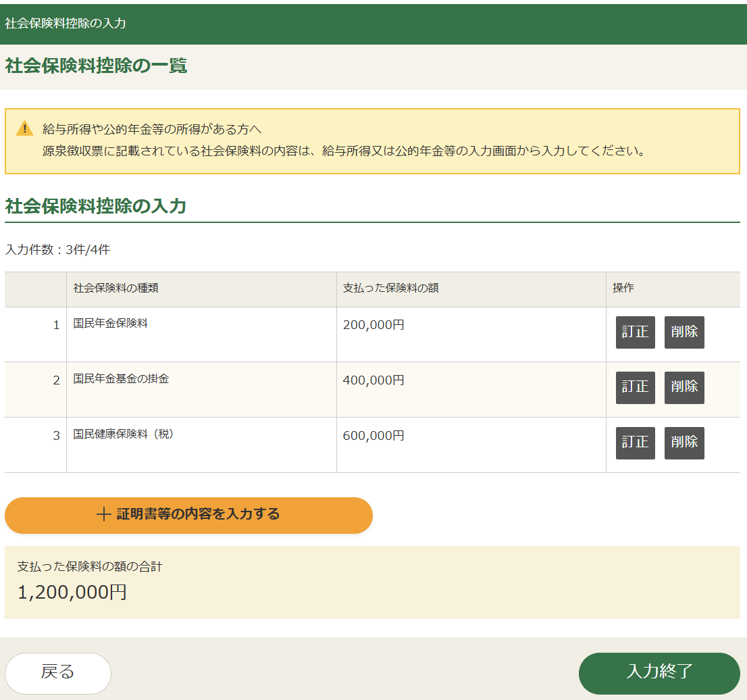
Task: Click the total 1,200,000円 value
Action: [72, 592]
